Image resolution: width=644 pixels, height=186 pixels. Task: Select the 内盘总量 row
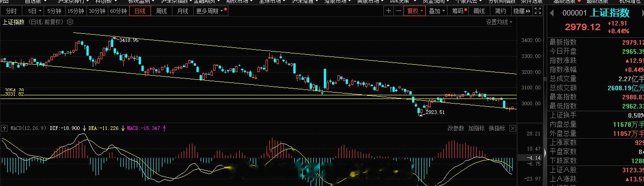point(596,124)
